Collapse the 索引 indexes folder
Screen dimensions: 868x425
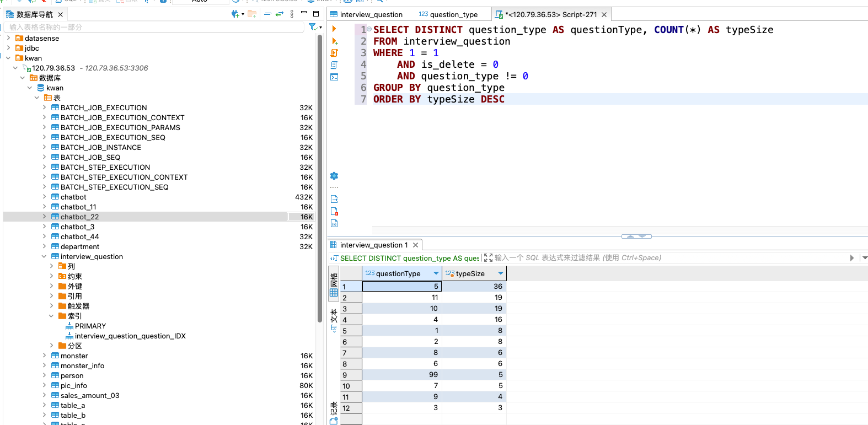pos(51,316)
